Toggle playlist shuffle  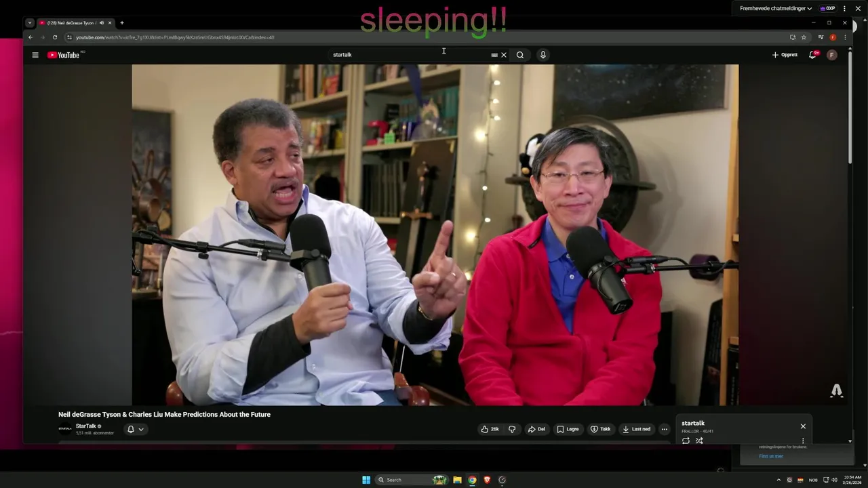point(699,441)
